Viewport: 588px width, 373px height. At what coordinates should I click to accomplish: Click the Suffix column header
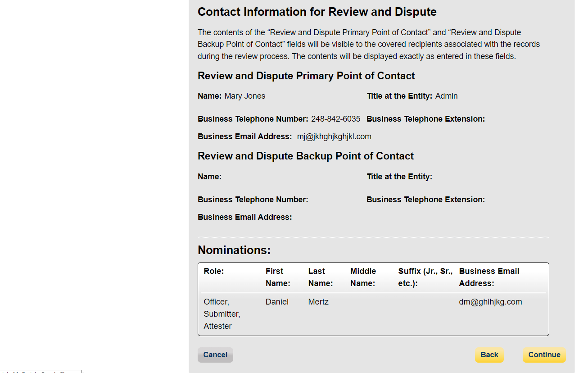425,277
